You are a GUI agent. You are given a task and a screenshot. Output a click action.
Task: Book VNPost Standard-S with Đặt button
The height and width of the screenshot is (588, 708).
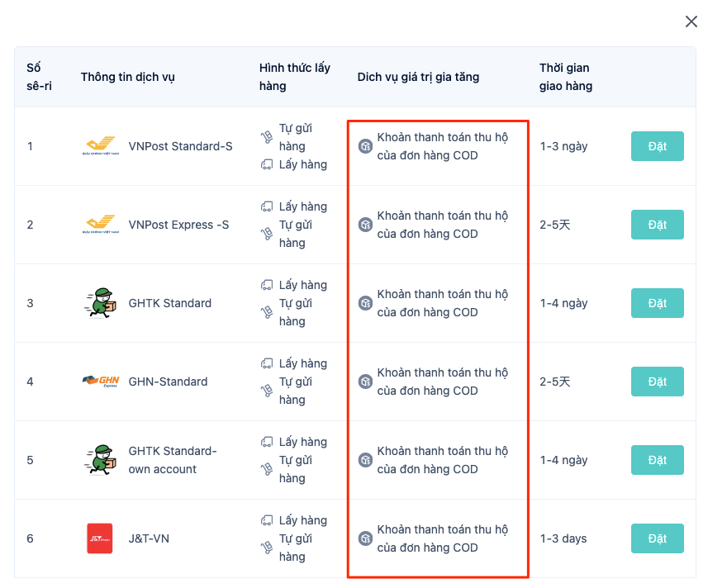tap(658, 146)
